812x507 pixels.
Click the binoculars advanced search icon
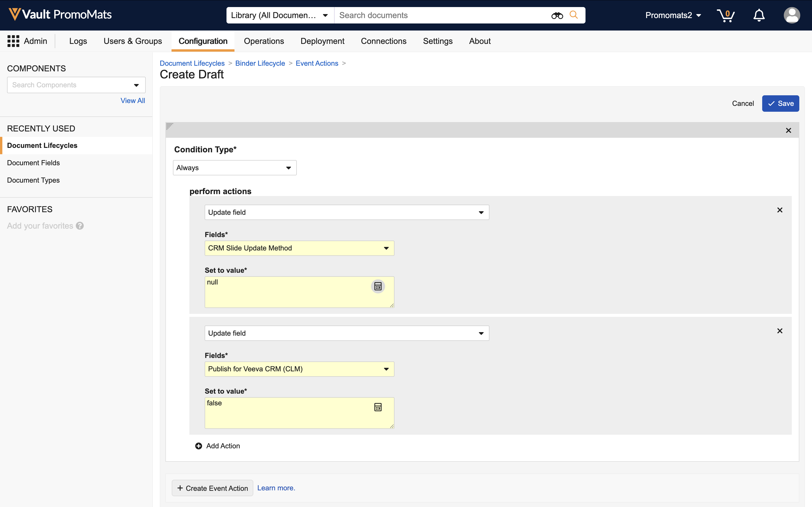click(x=557, y=15)
